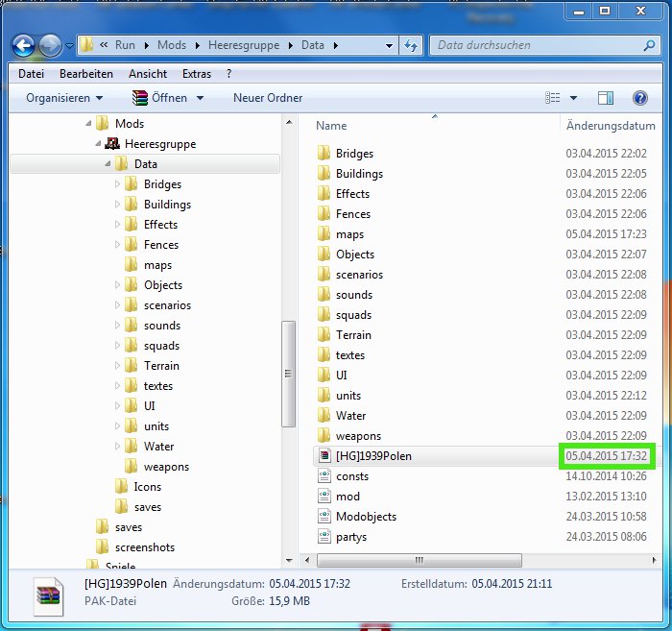Screen dimensions: 672x631
Task: Select Effects folder icon in file list
Action: [x=324, y=193]
